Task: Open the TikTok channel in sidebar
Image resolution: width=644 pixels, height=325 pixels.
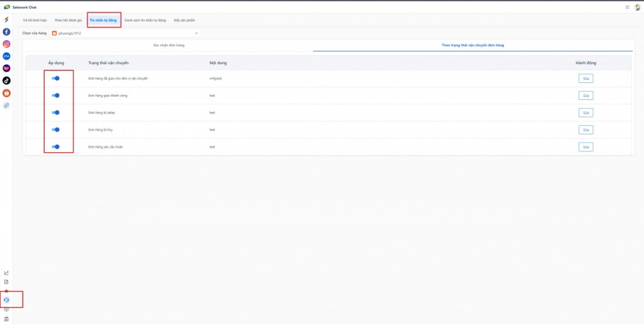Action: tap(6, 80)
